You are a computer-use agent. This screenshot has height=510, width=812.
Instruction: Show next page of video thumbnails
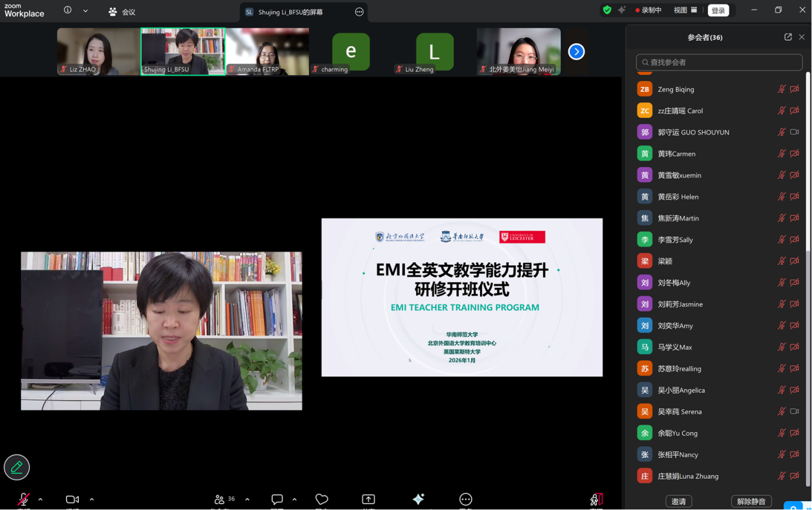576,52
